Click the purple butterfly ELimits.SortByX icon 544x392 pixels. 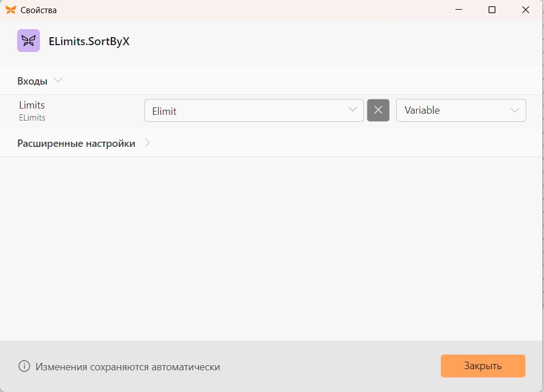[29, 41]
